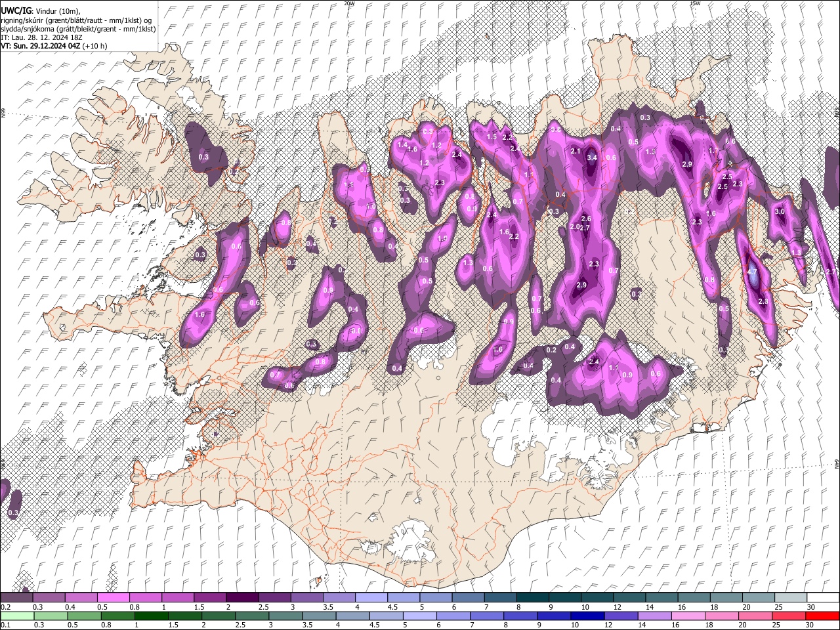Click the '4.5' label on the lower legend
Viewport: 840px width, 630px height.
pos(375,625)
